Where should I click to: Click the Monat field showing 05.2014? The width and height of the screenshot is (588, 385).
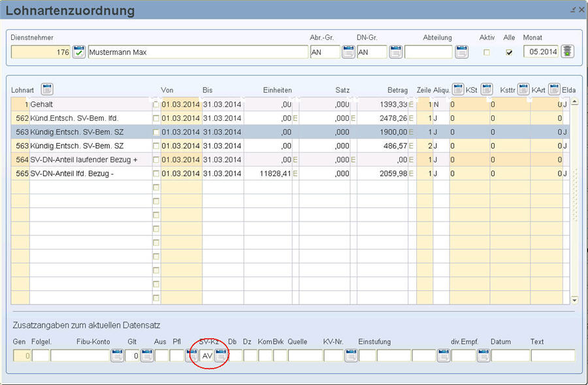(541, 52)
